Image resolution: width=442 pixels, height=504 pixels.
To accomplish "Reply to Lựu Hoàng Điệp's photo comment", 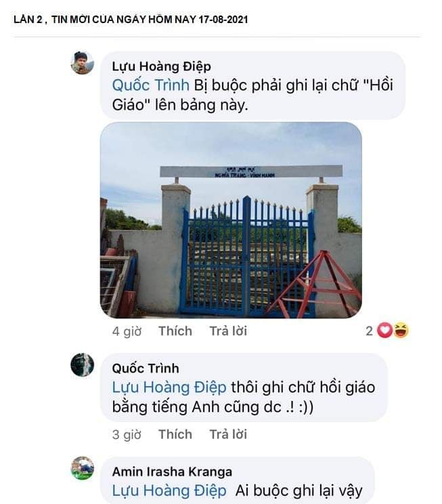I will [228, 331].
